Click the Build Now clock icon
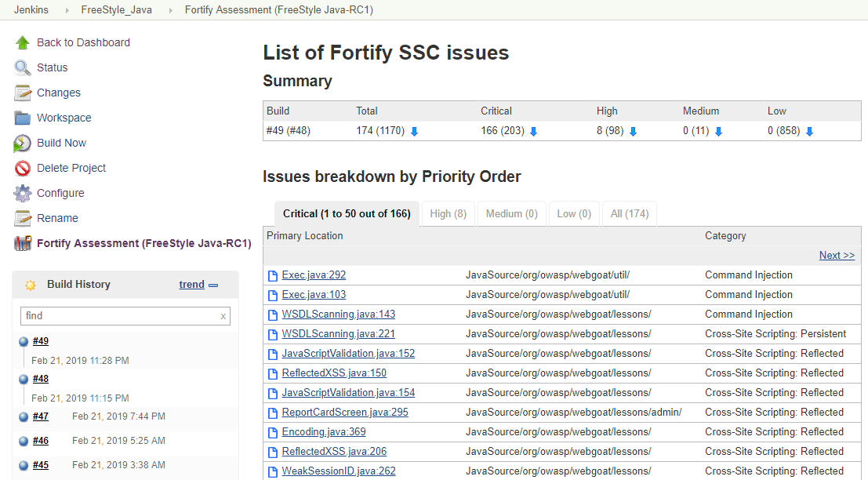Screen dimensions: 868x480 coord(23,143)
